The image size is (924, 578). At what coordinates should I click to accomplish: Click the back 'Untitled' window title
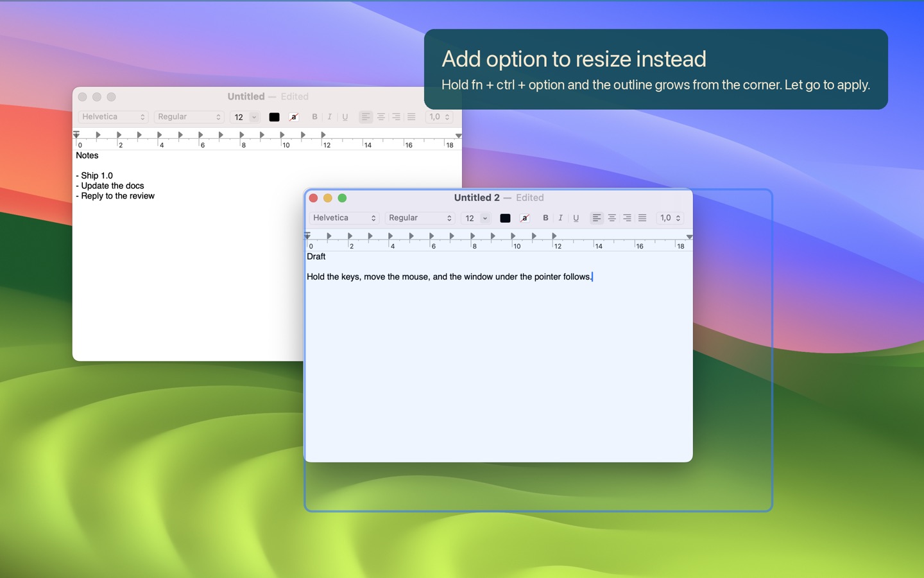(246, 96)
